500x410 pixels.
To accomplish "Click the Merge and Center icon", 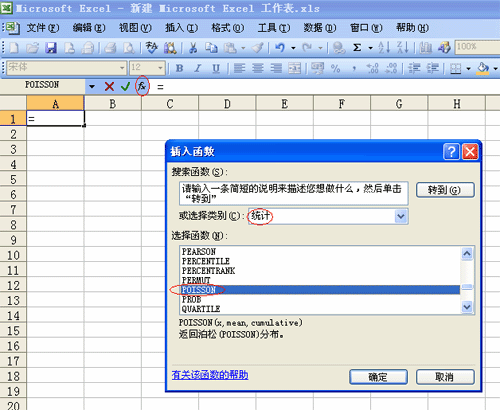I will (295, 69).
